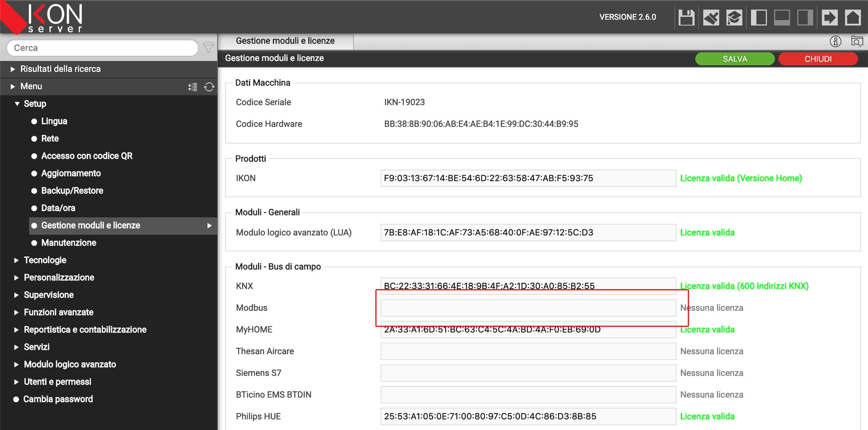
Task: Expand the Supervisione tree node
Action: pyautogui.click(x=16, y=295)
